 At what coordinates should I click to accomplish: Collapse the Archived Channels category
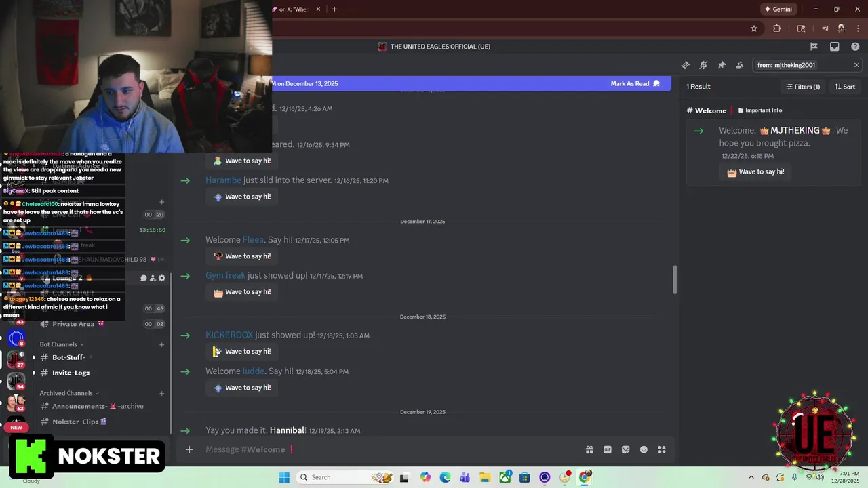pos(69,393)
